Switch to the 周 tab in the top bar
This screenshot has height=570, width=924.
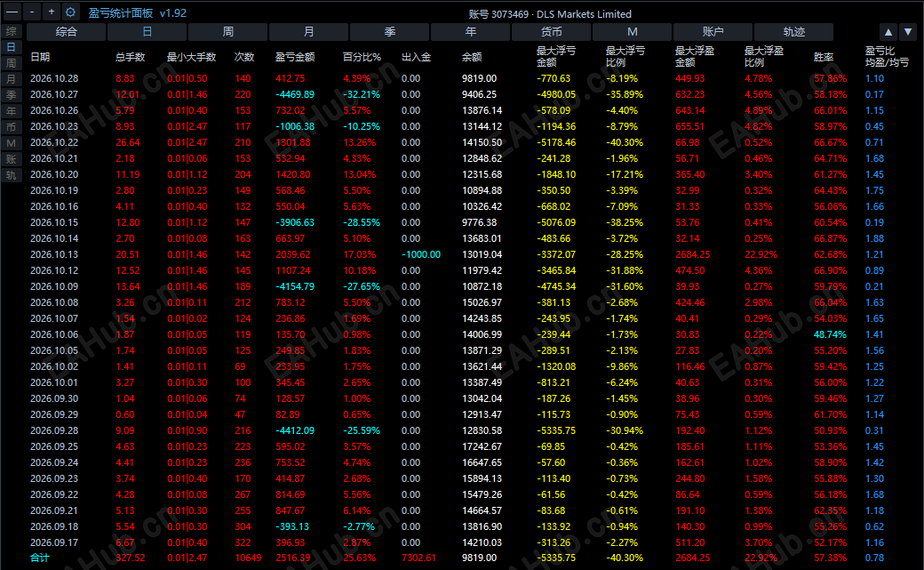[x=228, y=32]
